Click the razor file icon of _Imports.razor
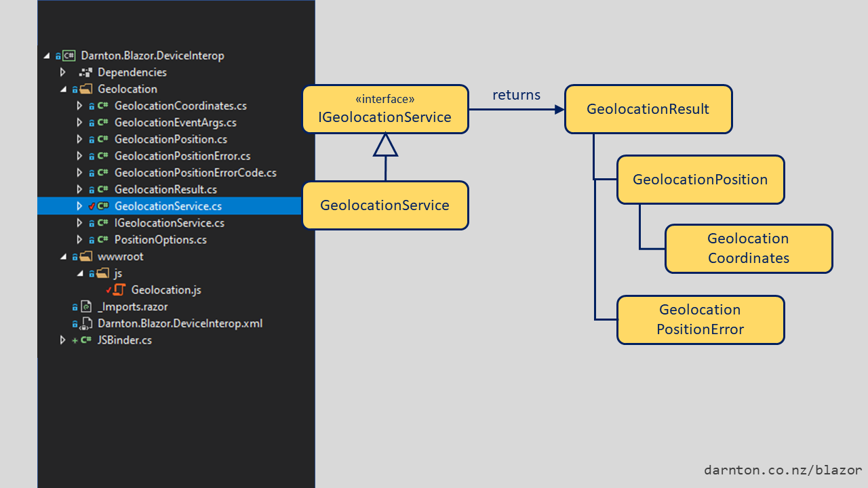This screenshot has width=868, height=488. click(86, 306)
